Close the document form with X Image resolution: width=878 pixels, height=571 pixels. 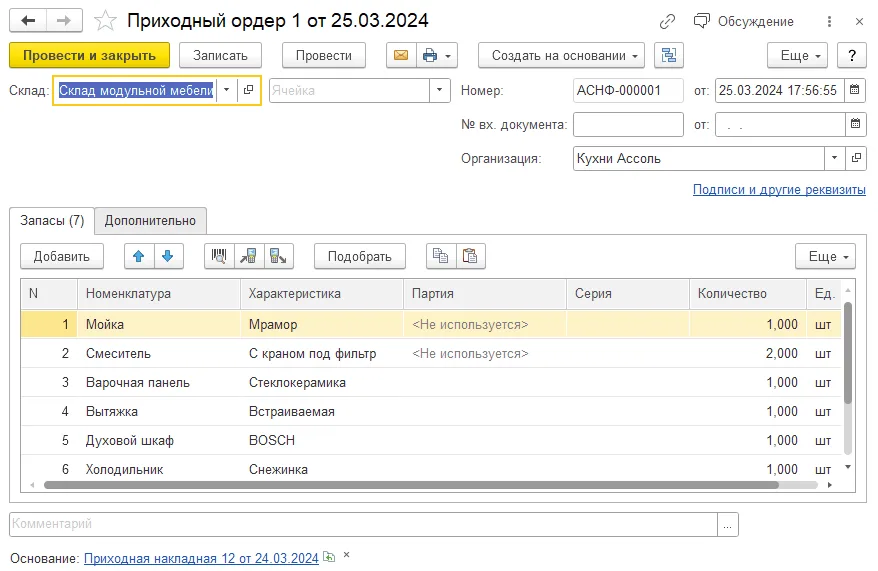(860, 21)
